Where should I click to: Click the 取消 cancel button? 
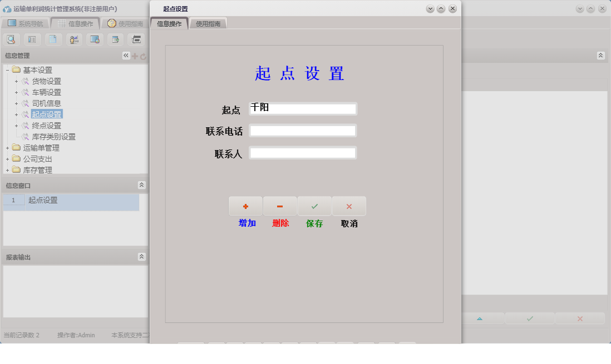pos(349,206)
